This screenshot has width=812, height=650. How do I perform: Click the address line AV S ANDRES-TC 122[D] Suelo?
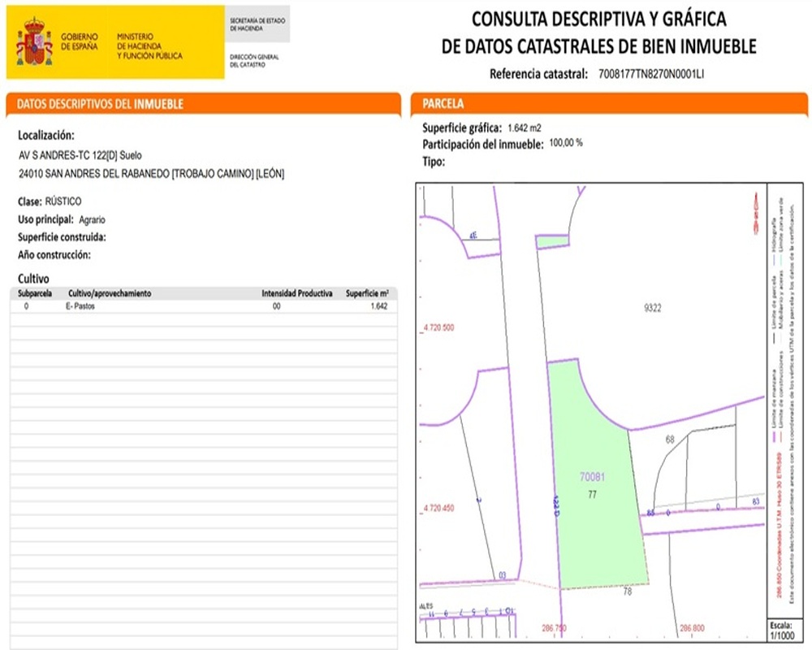tap(82, 154)
